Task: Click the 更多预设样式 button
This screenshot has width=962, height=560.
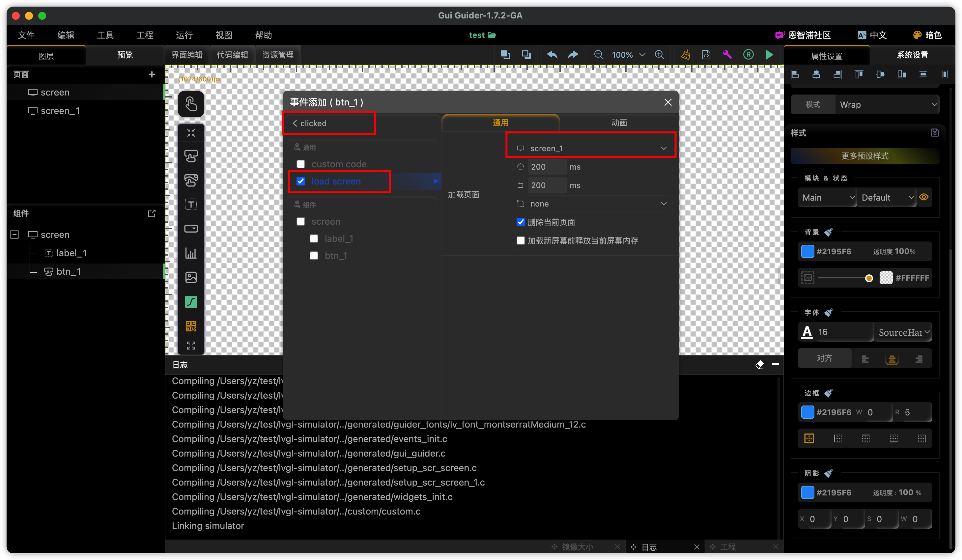Action: pyautogui.click(x=865, y=156)
